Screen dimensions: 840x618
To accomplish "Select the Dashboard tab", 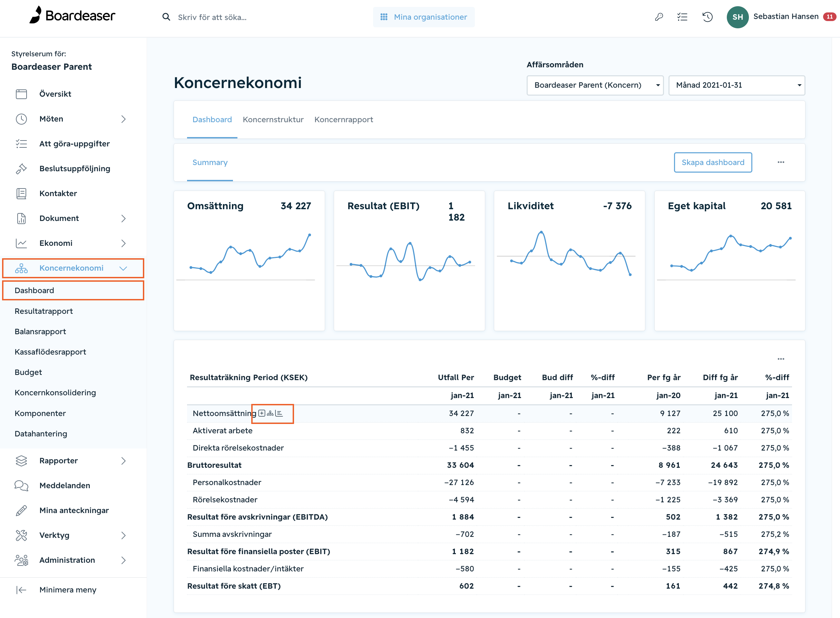I will [212, 120].
